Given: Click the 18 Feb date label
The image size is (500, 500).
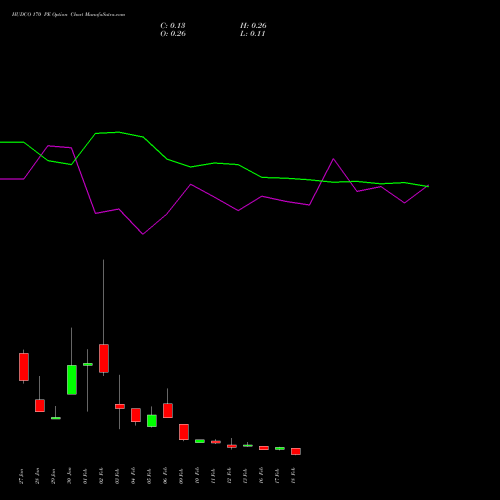Looking at the screenshot, I should click(294, 476).
